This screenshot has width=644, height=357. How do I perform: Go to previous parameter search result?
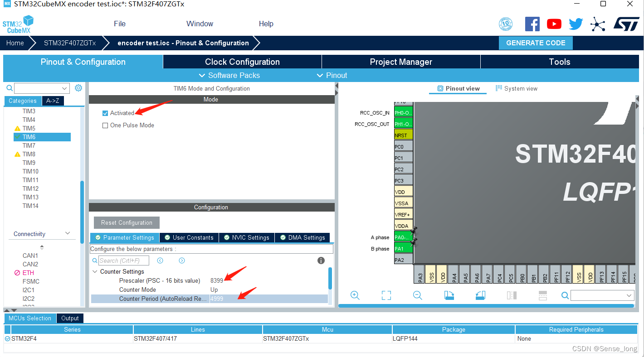click(x=160, y=261)
